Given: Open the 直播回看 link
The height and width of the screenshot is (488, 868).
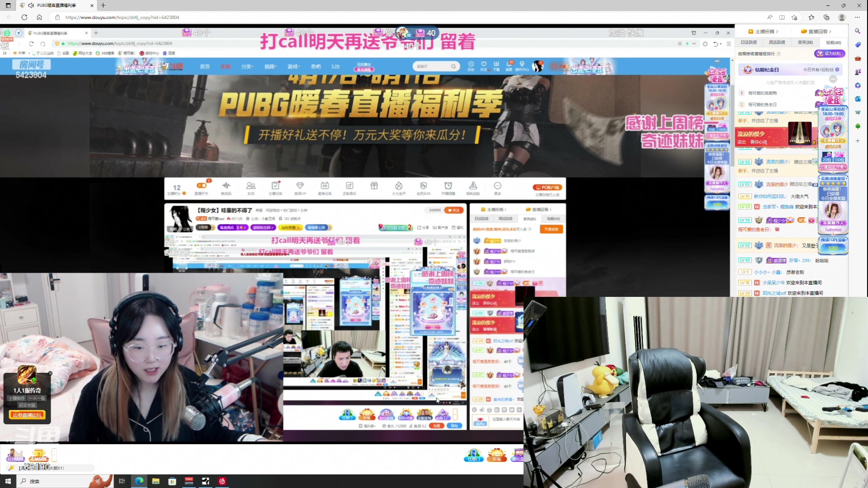Looking at the screenshot, I should (x=816, y=32).
